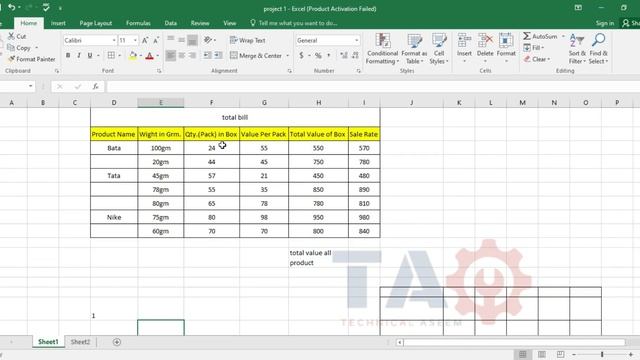Add new sheet with plus button
Viewport: 640px width, 360px height.
117,342
